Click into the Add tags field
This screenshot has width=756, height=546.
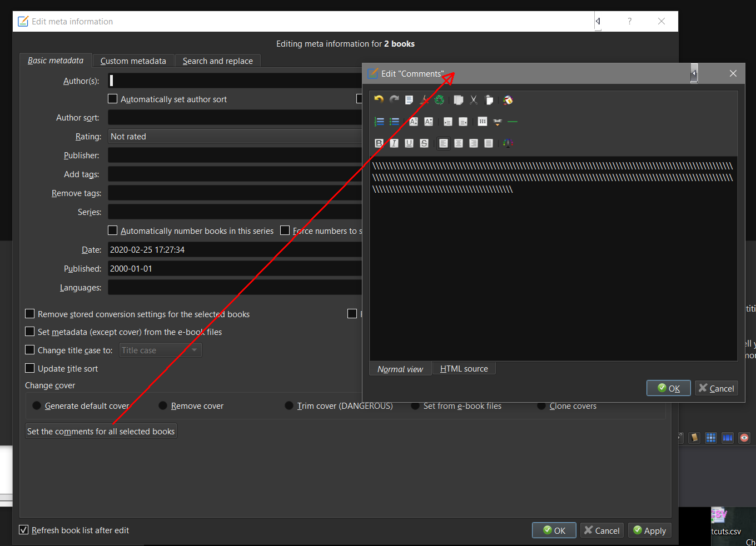pyautogui.click(x=235, y=174)
